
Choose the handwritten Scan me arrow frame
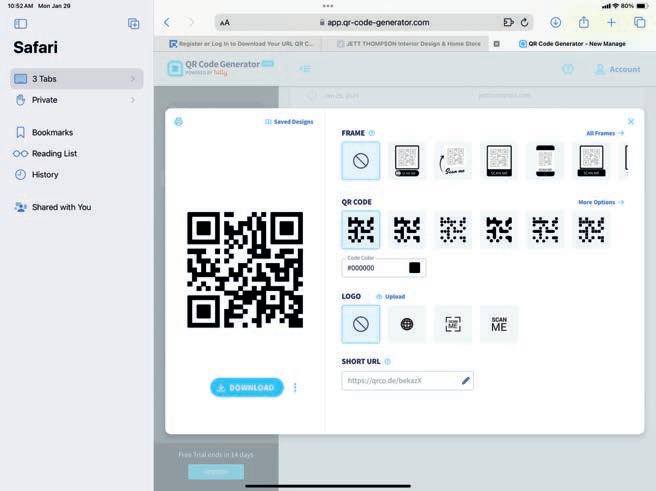click(453, 161)
